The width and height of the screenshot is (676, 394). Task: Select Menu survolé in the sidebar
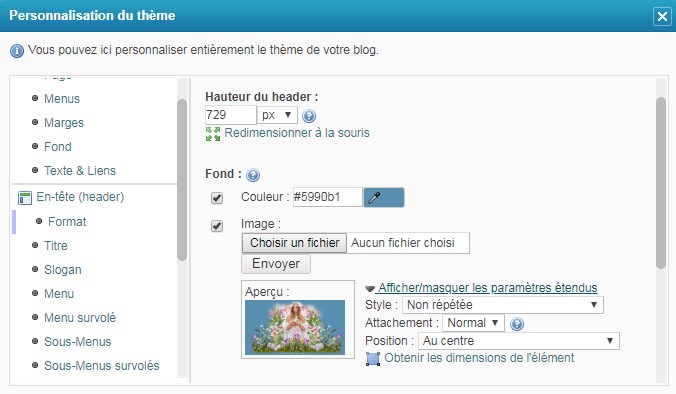coord(80,318)
